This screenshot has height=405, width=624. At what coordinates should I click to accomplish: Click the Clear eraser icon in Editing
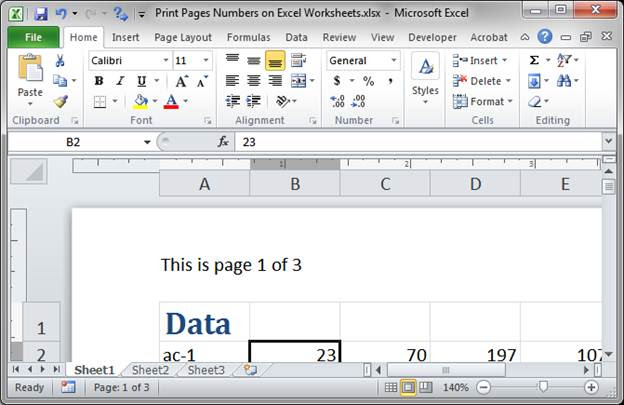click(x=534, y=102)
